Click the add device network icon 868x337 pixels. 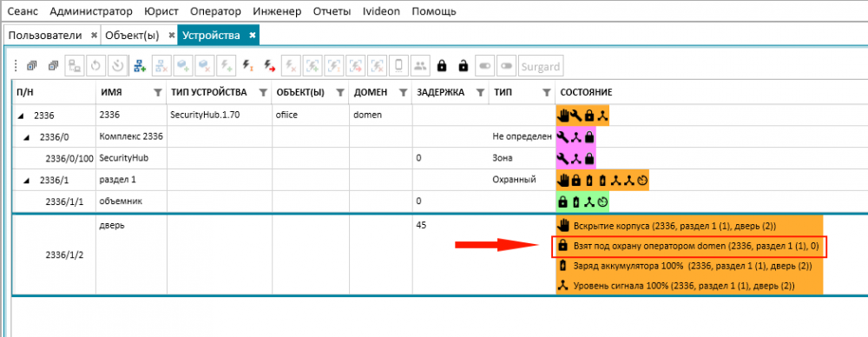click(139, 66)
